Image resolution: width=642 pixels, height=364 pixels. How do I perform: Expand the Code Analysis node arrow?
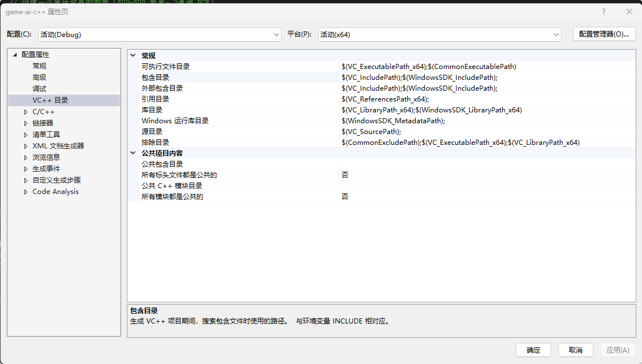click(26, 192)
